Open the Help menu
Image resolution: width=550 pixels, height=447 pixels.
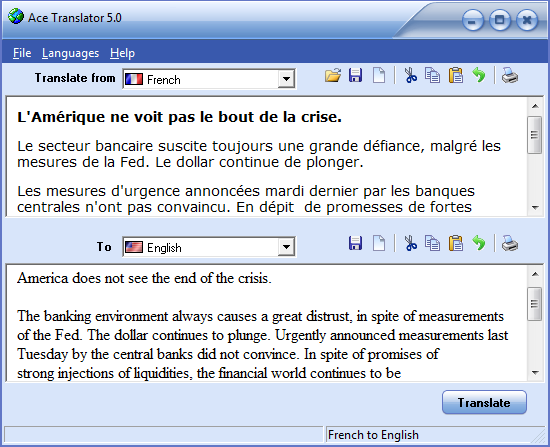(122, 53)
